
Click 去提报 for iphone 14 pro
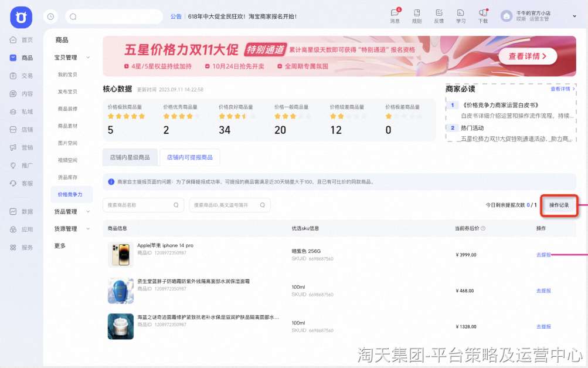click(543, 255)
